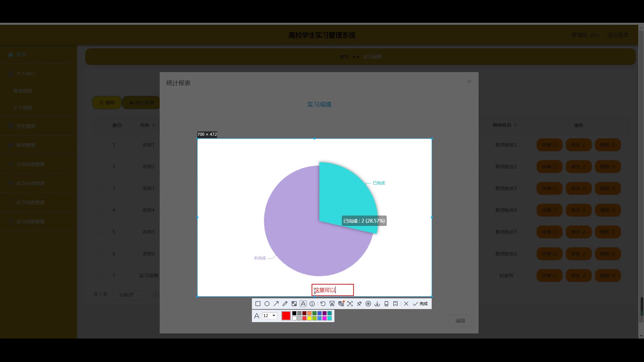Click inside the text box 这里可以
The width and height of the screenshot is (644, 362).
333,290
